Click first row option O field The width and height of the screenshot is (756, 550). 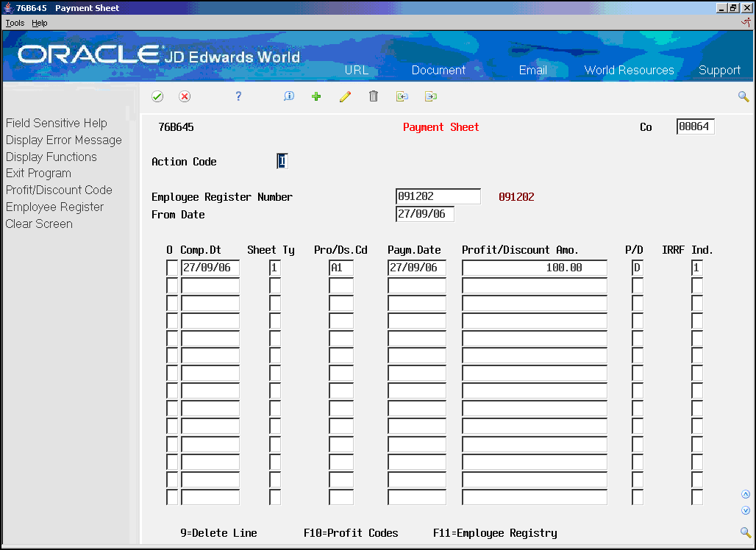[172, 268]
